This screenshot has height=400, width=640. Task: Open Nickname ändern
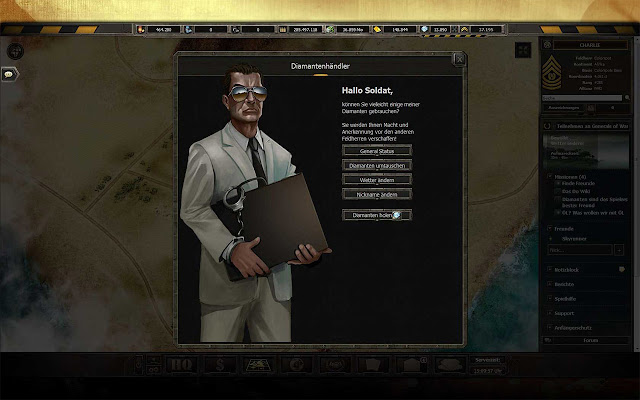[377, 195]
